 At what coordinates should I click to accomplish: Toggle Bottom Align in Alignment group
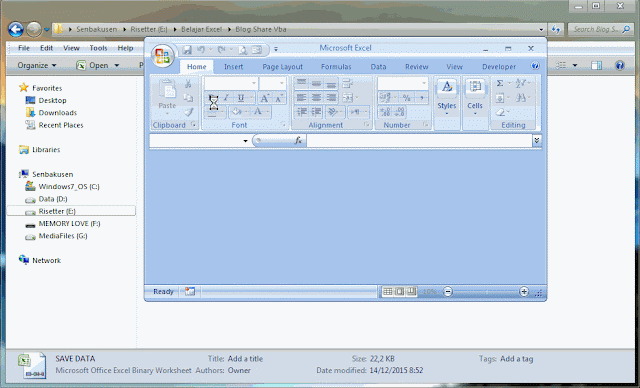click(331, 84)
